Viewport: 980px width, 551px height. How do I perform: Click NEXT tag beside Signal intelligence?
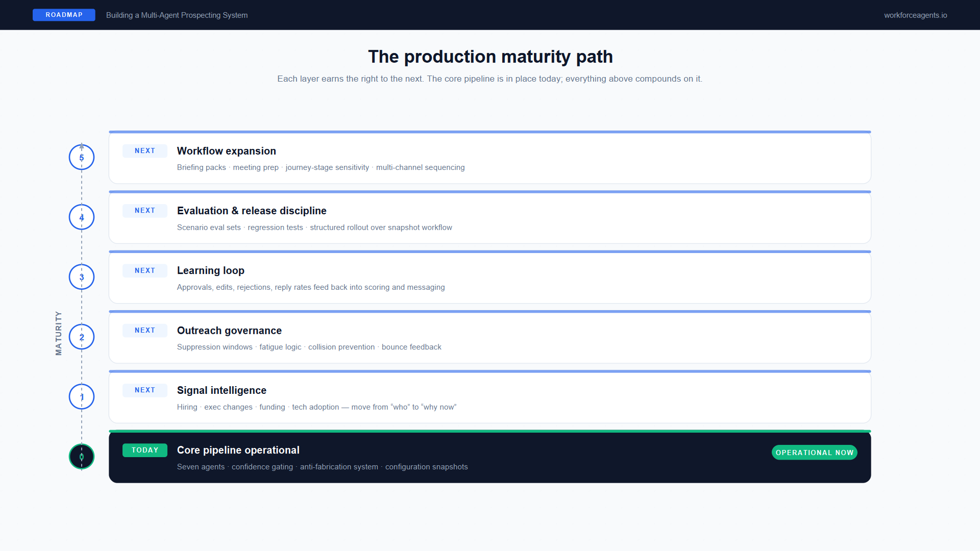[x=145, y=390]
